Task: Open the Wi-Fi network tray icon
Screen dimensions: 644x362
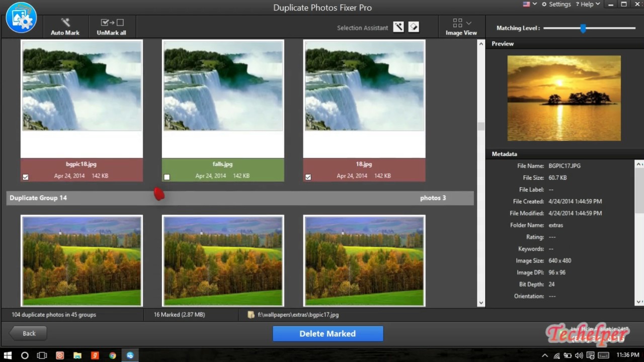Action: (556, 355)
